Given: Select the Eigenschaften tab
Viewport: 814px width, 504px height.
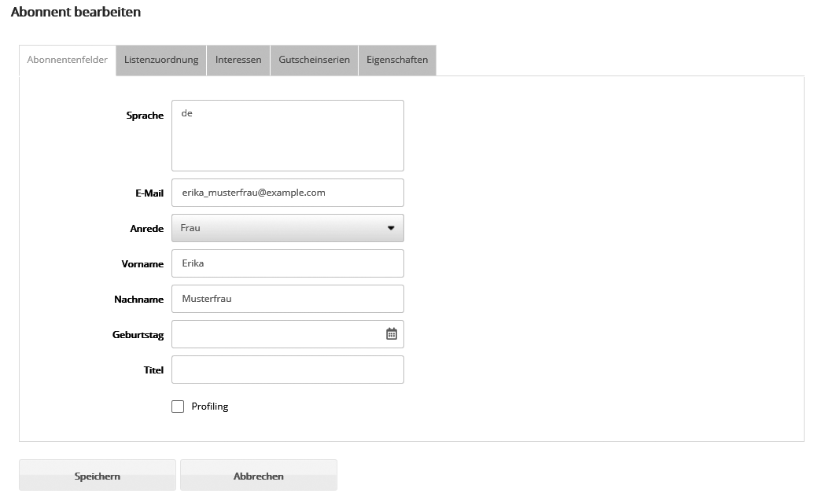Looking at the screenshot, I should tap(397, 61).
